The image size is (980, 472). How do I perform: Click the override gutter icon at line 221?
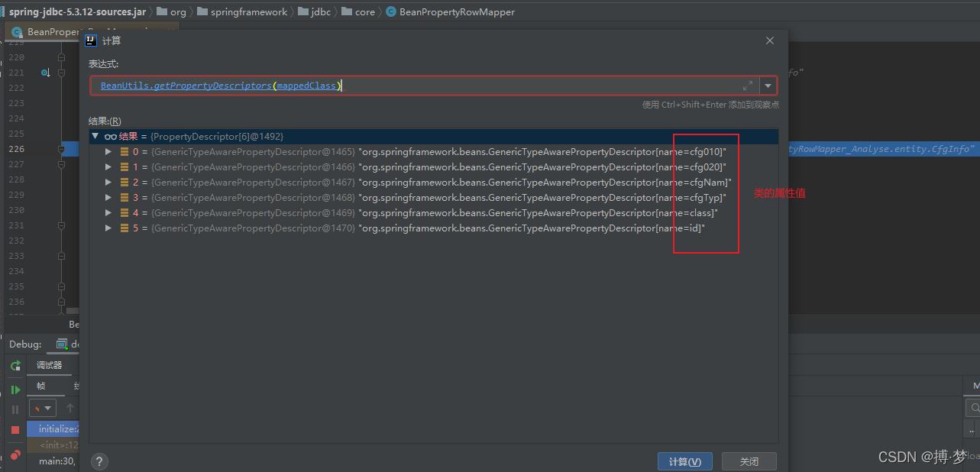point(46,73)
